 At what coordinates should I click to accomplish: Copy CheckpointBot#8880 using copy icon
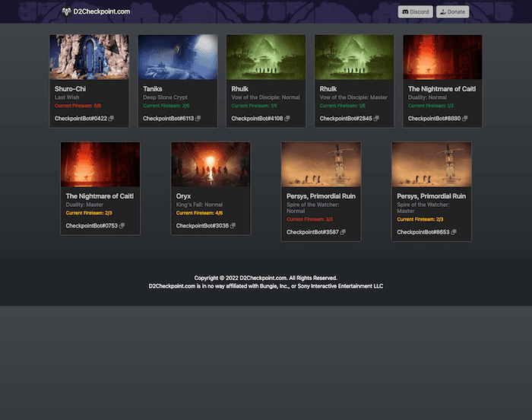pos(465,118)
